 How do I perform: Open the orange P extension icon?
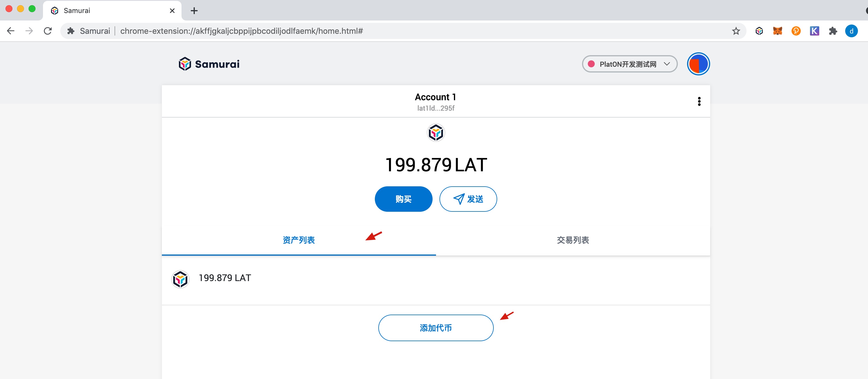(796, 31)
